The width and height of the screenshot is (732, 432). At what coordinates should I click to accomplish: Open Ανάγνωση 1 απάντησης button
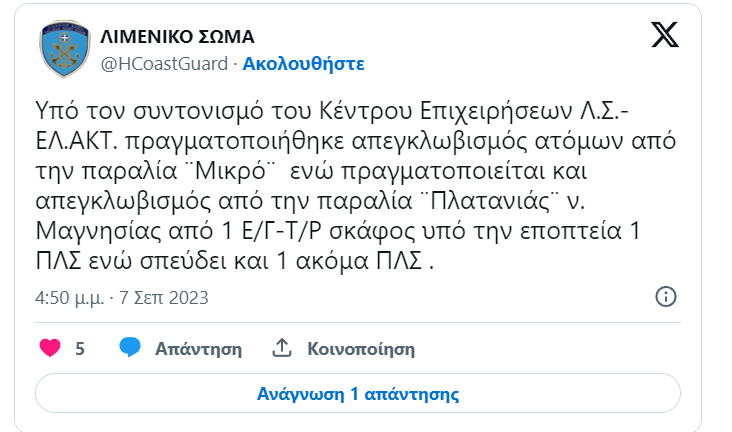[358, 393]
